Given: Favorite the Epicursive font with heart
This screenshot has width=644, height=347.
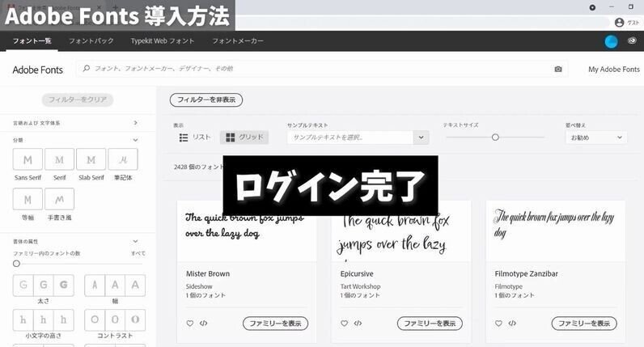Looking at the screenshot, I should [344, 324].
